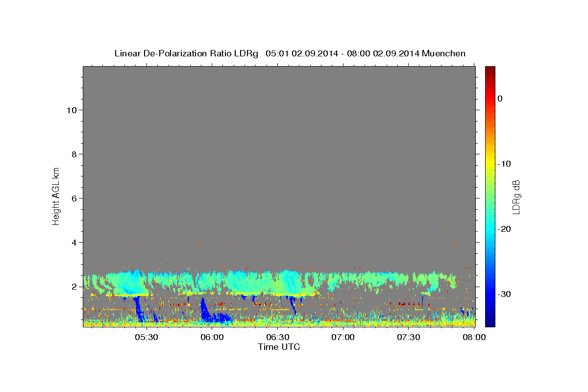Click the colorbar value '-10'

pyautogui.click(x=505, y=164)
